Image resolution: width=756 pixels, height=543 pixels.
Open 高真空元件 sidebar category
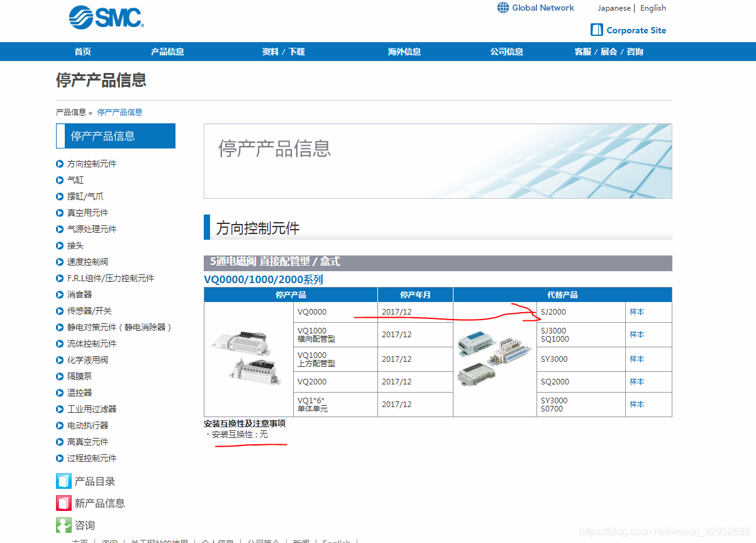[88, 442]
